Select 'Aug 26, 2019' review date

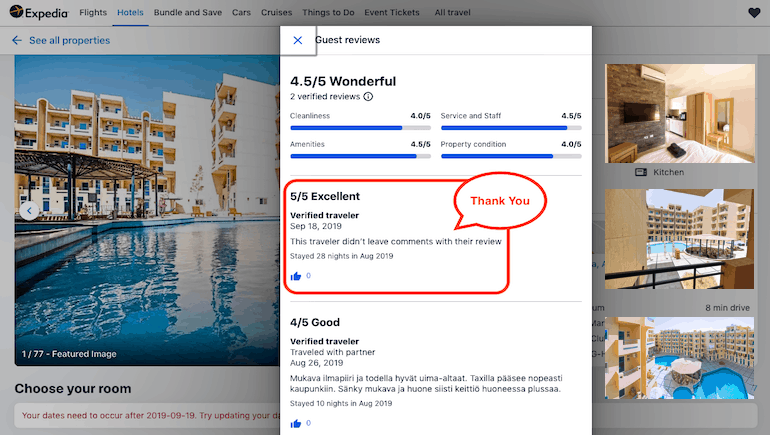click(316, 363)
